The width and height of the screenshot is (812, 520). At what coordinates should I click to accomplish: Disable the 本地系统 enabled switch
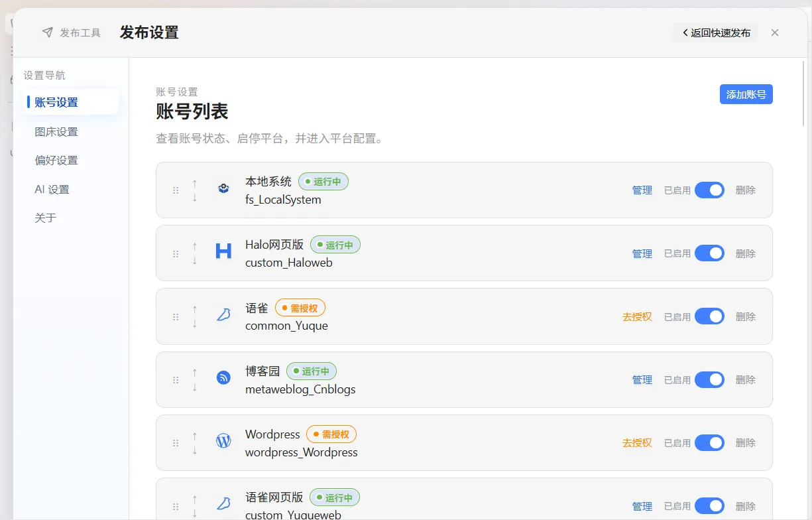[709, 190]
